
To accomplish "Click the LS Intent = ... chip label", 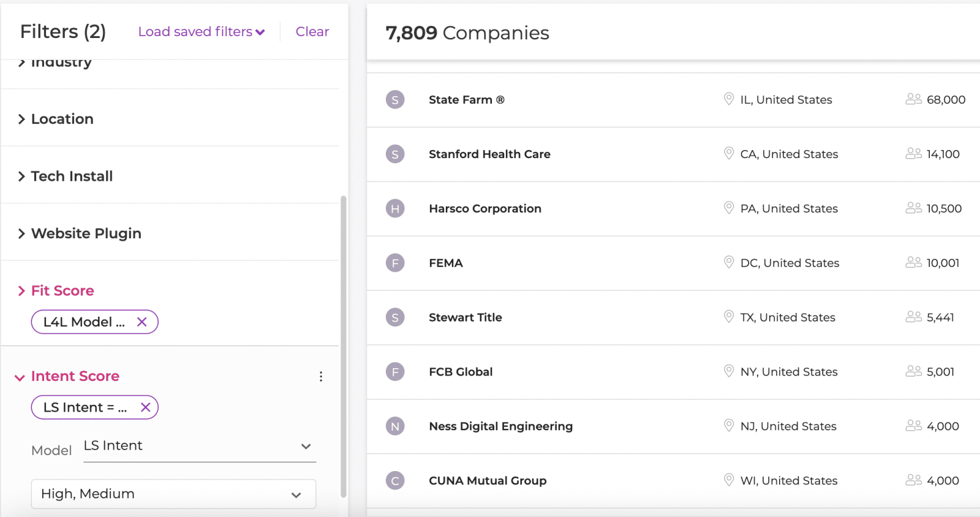I will [85, 407].
